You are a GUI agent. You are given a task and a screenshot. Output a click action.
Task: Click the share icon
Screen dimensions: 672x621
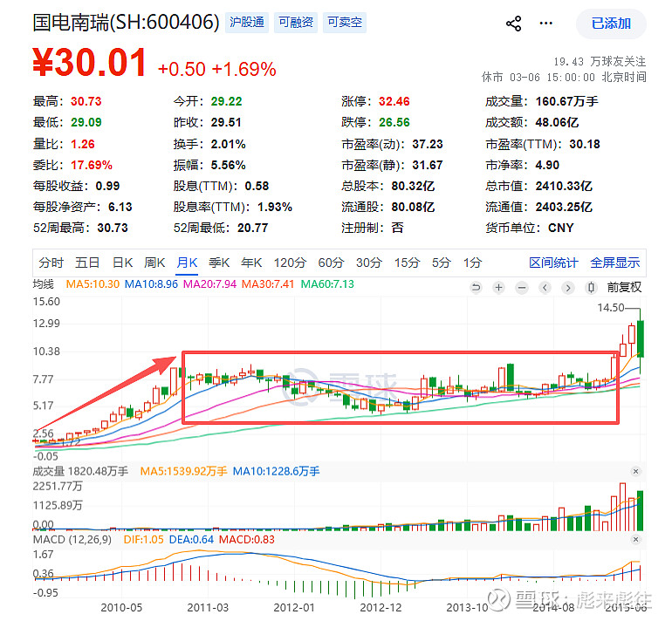[513, 24]
